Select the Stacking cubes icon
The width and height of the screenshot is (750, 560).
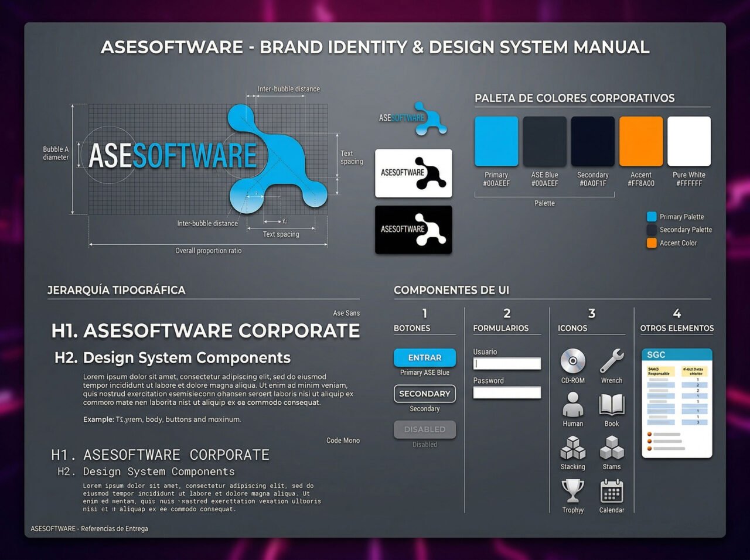coord(572,448)
